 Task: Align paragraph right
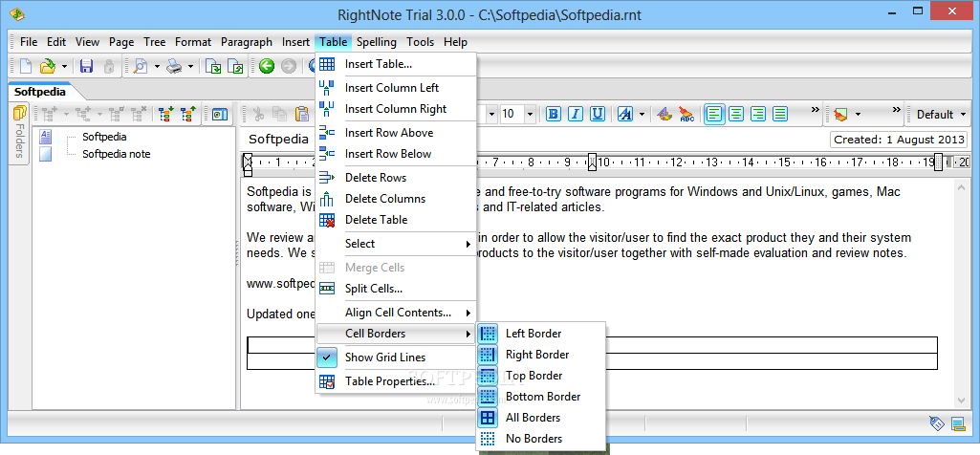point(758,114)
